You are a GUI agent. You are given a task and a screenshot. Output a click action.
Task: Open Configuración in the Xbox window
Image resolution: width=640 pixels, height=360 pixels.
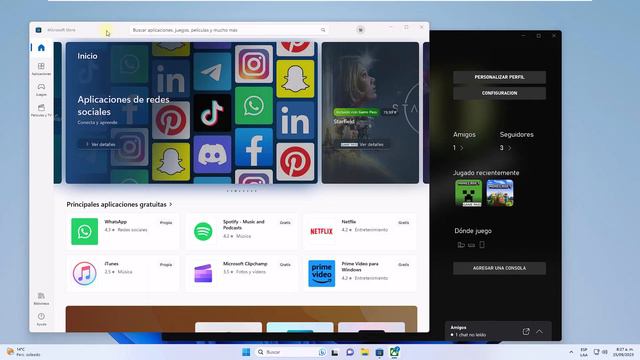point(499,93)
